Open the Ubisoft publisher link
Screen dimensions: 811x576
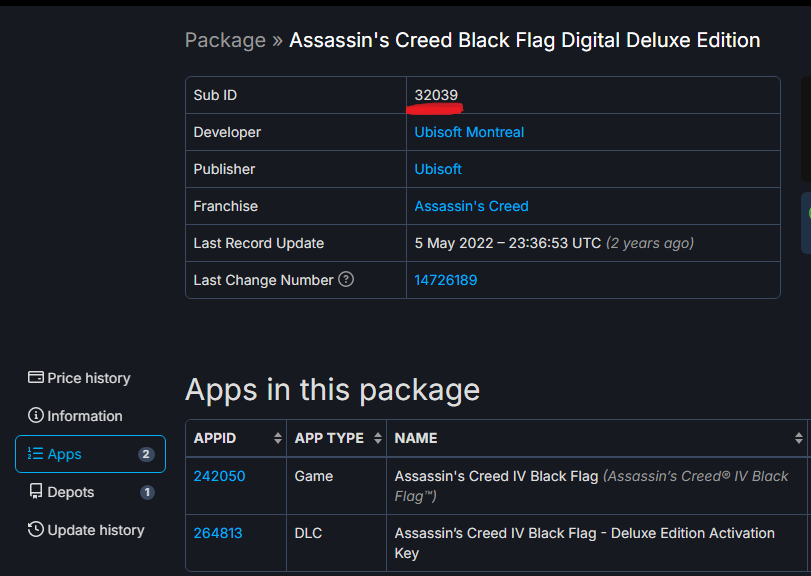point(438,169)
